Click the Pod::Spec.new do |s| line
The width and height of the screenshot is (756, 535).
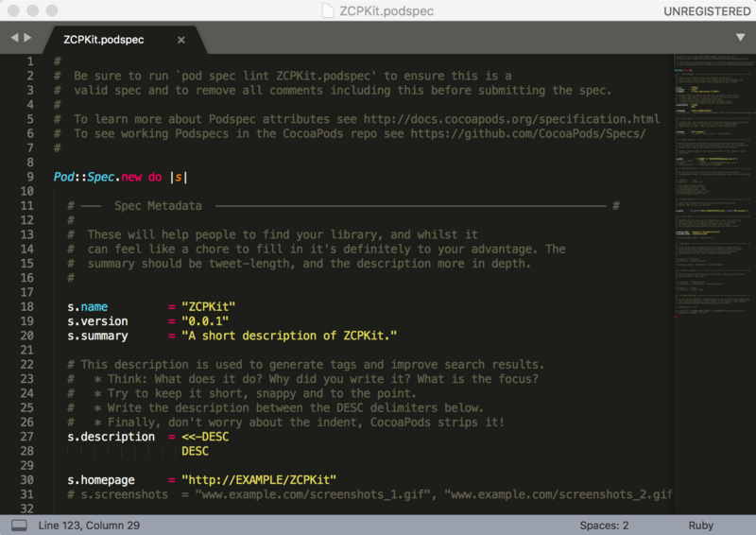point(120,177)
